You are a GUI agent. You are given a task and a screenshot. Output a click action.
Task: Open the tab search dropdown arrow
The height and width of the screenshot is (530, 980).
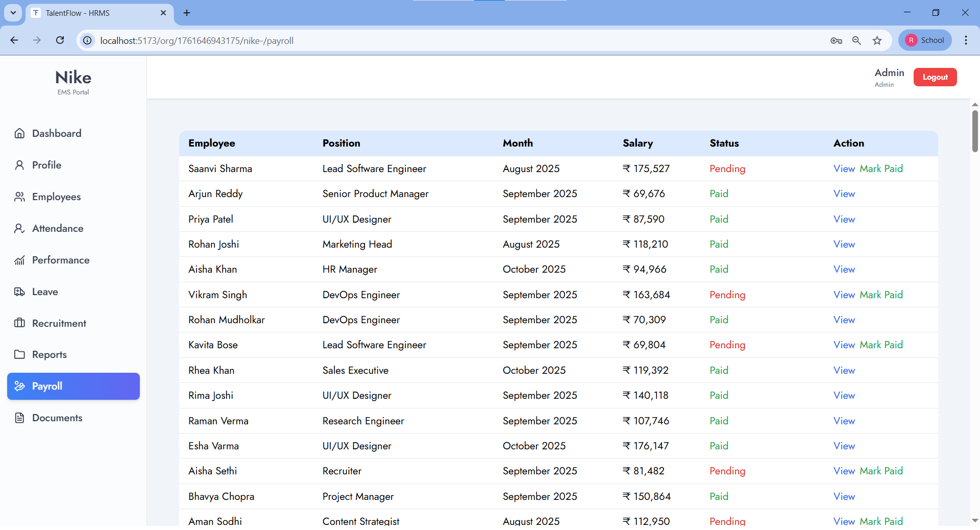(13, 13)
